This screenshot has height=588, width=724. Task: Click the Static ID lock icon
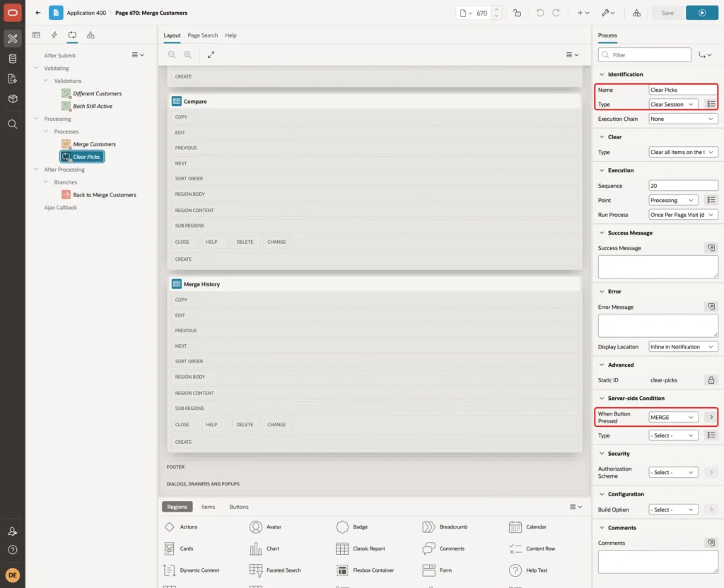(x=711, y=380)
